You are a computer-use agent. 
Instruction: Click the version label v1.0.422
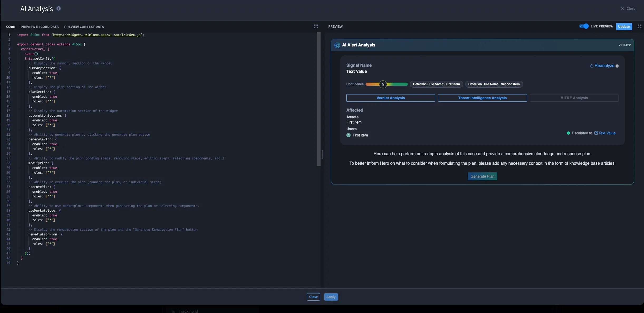tap(624, 45)
